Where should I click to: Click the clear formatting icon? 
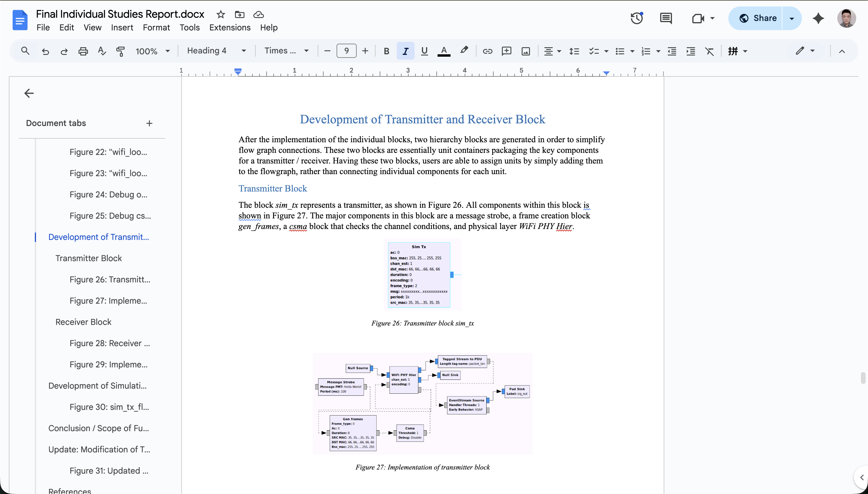click(709, 51)
